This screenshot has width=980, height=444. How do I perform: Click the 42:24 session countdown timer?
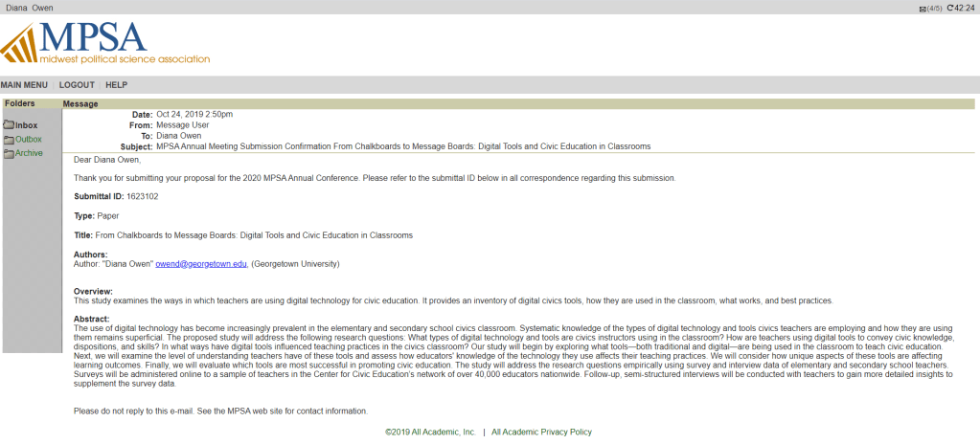point(964,8)
